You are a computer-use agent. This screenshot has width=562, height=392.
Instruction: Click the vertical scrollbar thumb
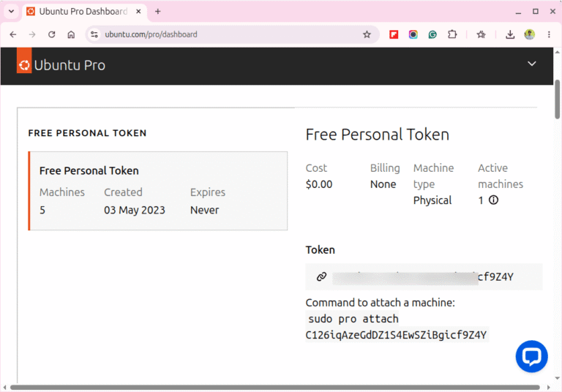pyautogui.click(x=558, y=99)
